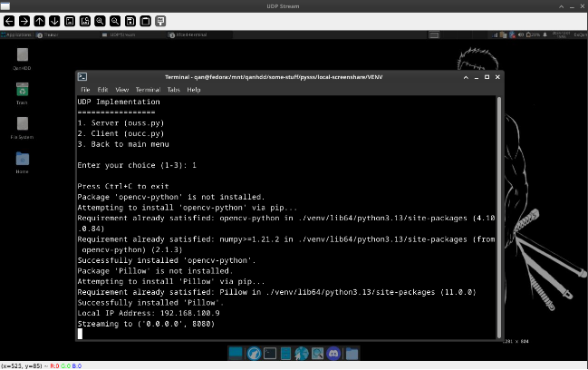Click the Show Desktop dock icon
Screen dimensions: 588x370
(236, 354)
